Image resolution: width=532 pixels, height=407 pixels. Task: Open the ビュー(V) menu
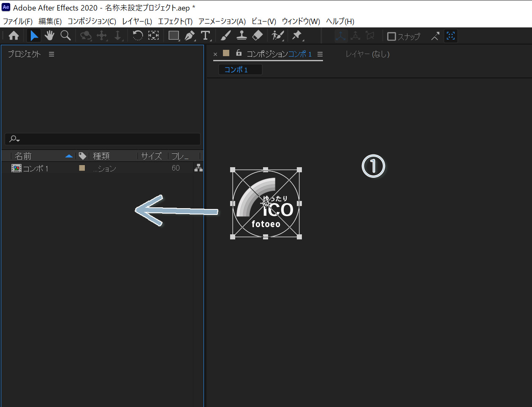(263, 21)
